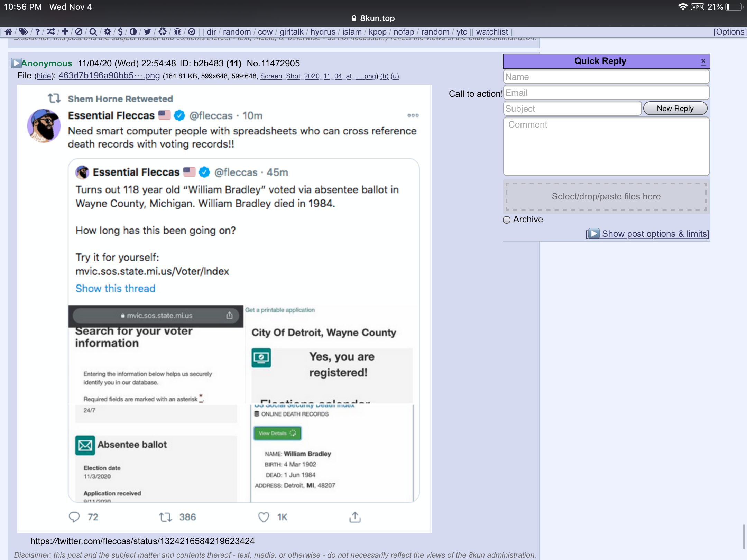Open the magnifier search icon

coord(93,32)
